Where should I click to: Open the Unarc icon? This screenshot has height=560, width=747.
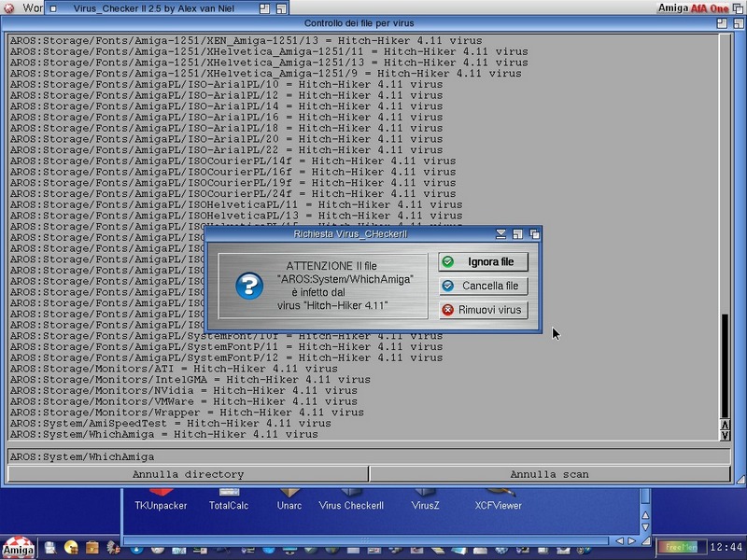tap(289, 499)
